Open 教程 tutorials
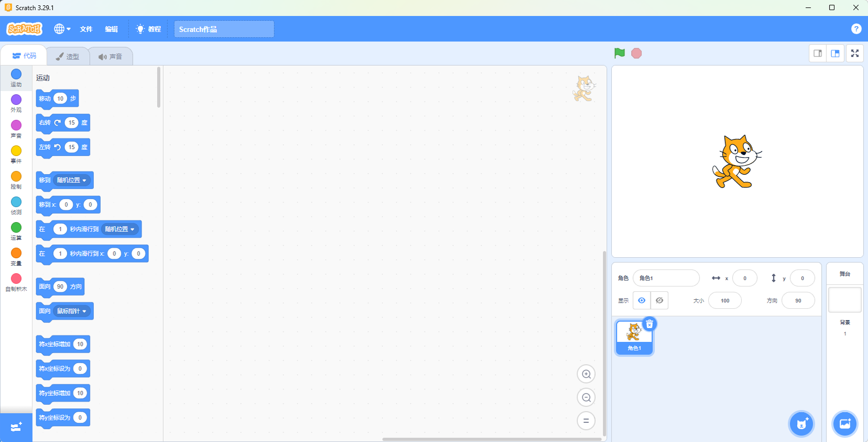 [x=149, y=29]
